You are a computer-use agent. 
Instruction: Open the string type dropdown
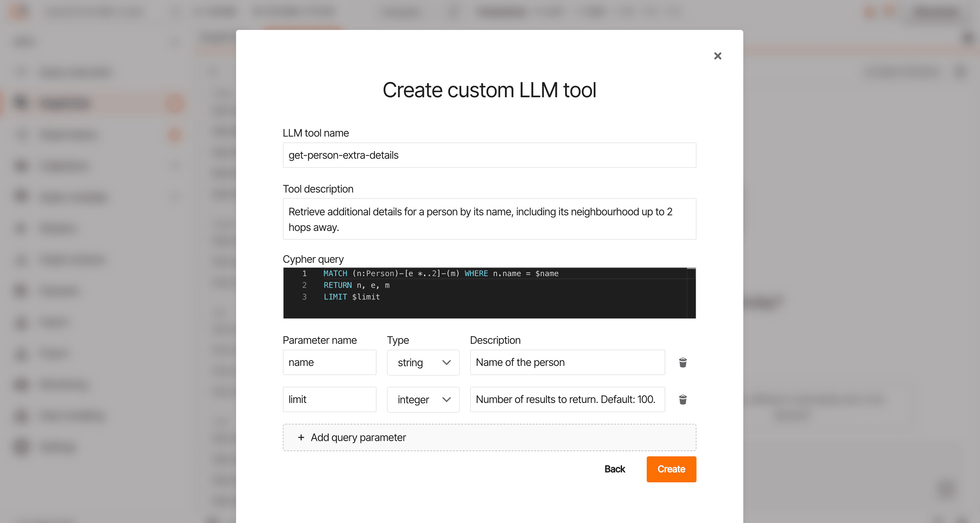[x=423, y=362]
